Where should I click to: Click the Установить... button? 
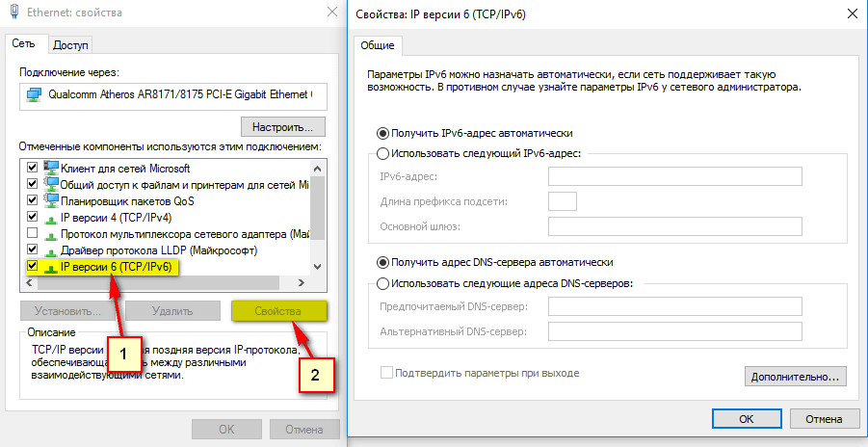point(67,311)
